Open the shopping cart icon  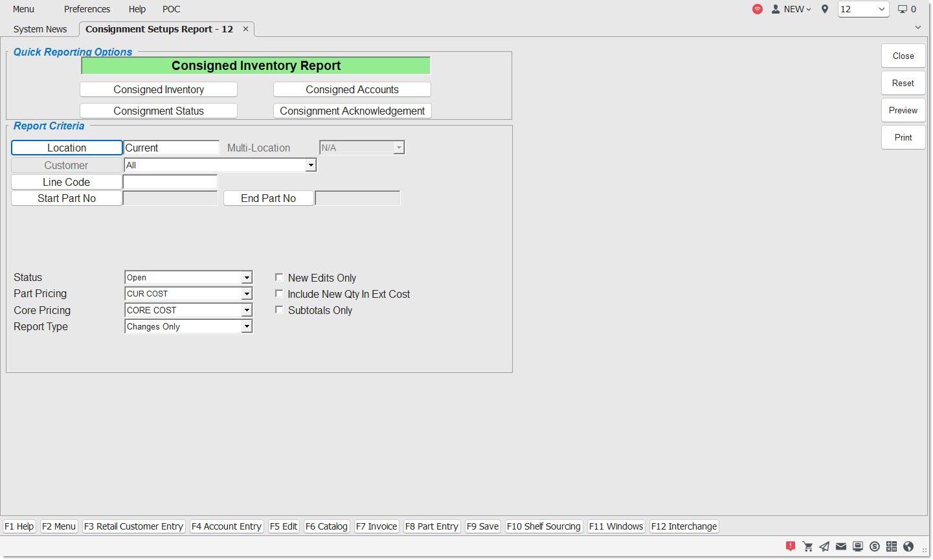(807, 546)
